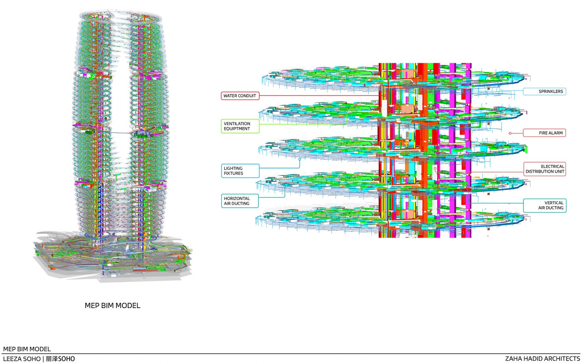Select the HORIZONTAL AIR DUCTING label
Screen dimensions: 588x364
[x=240, y=201]
